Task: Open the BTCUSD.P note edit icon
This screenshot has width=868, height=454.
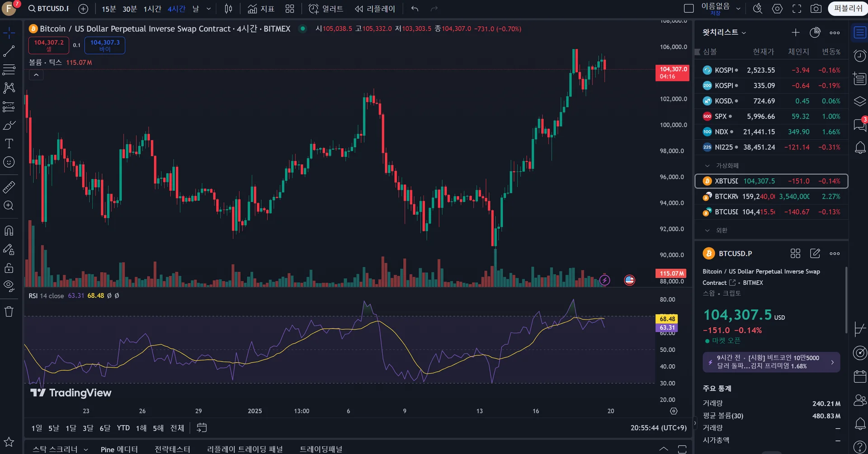Action: click(815, 254)
